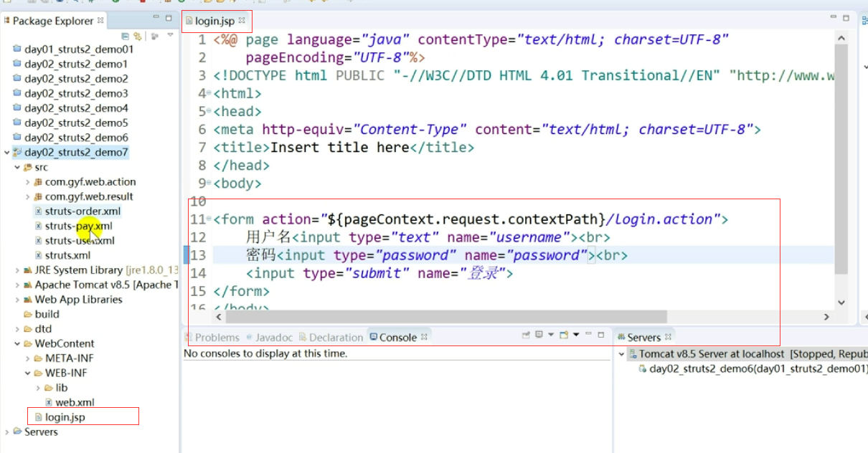Click Display Selected Console icon
Viewport: 868px width, 453px height.
[x=539, y=335]
